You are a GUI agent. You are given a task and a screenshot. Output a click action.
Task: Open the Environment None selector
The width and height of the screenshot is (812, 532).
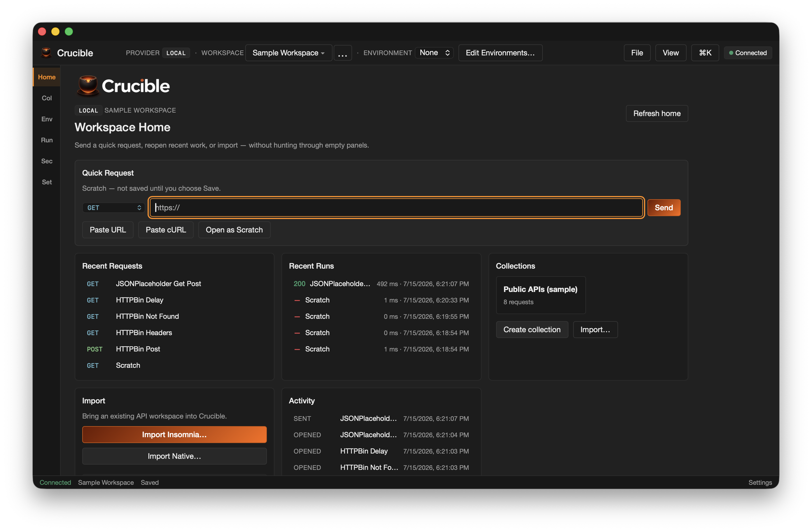[x=434, y=53]
